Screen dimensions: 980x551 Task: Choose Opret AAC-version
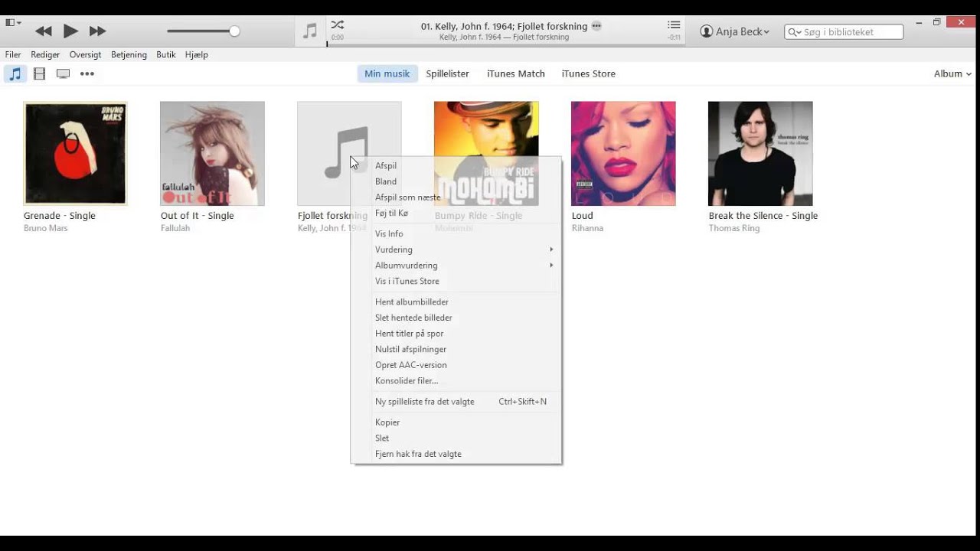pyautogui.click(x=456, y=366)
